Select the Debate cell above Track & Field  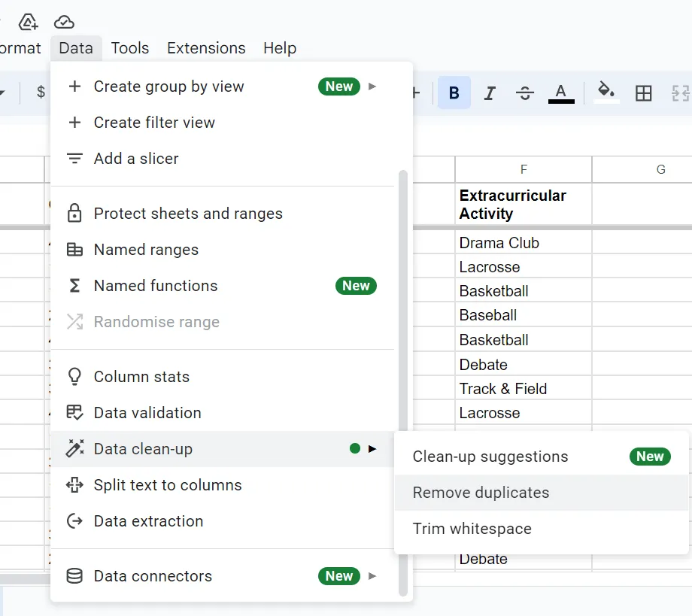(524, 365)
